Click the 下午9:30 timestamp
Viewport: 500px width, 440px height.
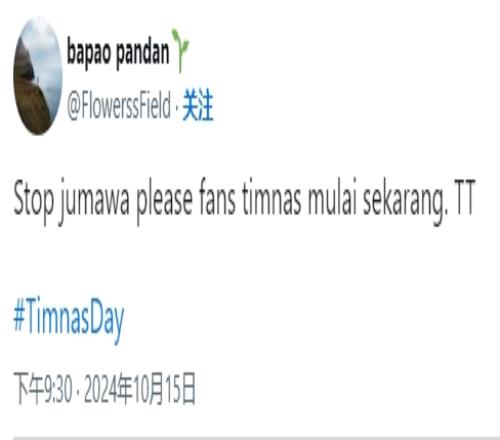pyautogui.click(x=43, y=389)
